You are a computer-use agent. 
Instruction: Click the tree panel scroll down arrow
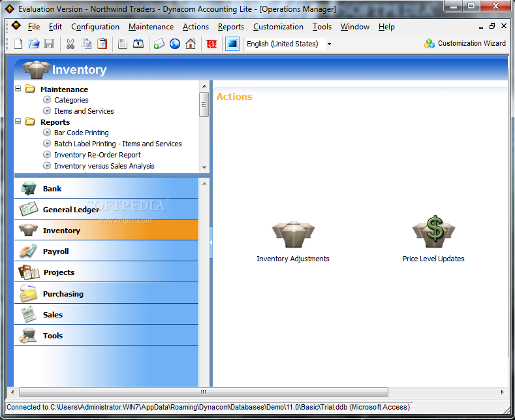(204, 168)
